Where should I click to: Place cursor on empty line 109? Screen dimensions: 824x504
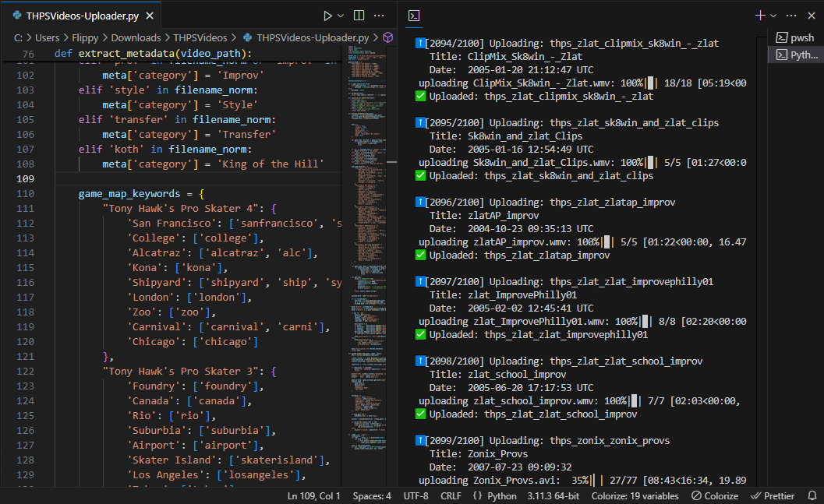(199, 179)
